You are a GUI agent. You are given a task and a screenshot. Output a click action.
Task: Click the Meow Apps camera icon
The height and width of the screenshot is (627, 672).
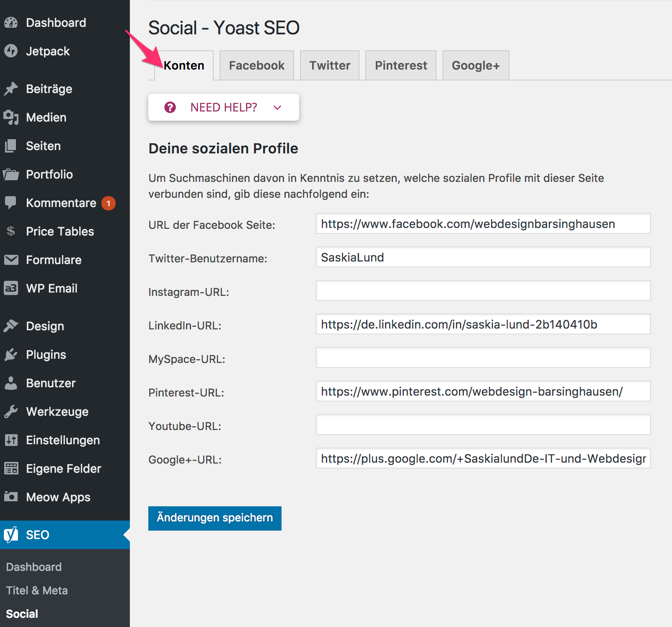click(x=11, y=497)
